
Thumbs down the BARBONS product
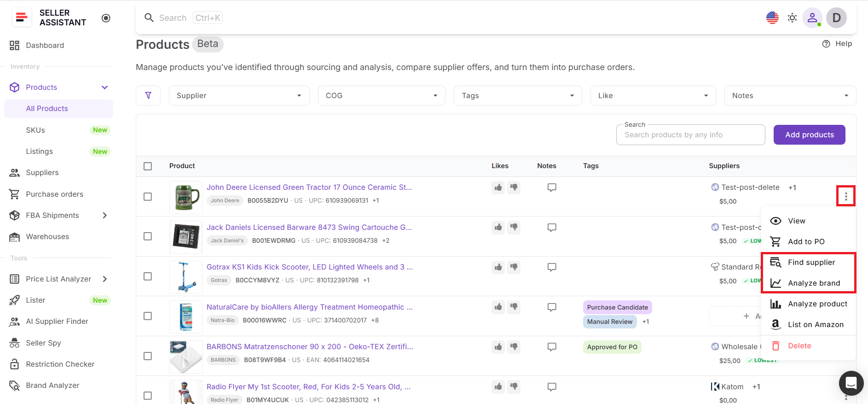click(x=514, y=347)
